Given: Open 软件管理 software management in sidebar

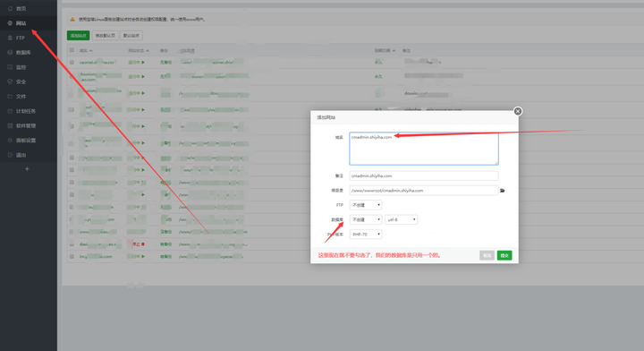Looking at the screenshot, I should pos(22,125).
